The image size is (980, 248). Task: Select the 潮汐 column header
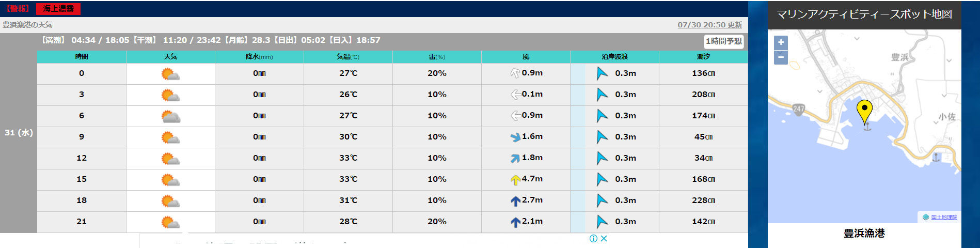[x=703, y=57]
